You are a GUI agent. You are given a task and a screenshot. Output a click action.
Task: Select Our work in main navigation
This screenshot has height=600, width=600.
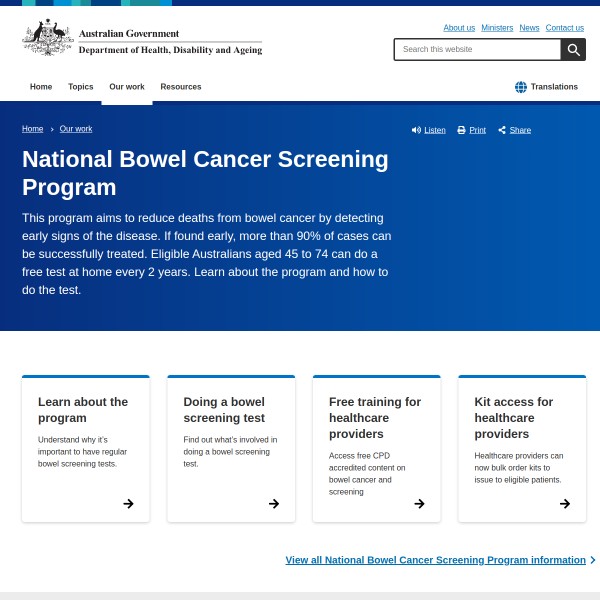pyautogui.click(x=127, y=87)
